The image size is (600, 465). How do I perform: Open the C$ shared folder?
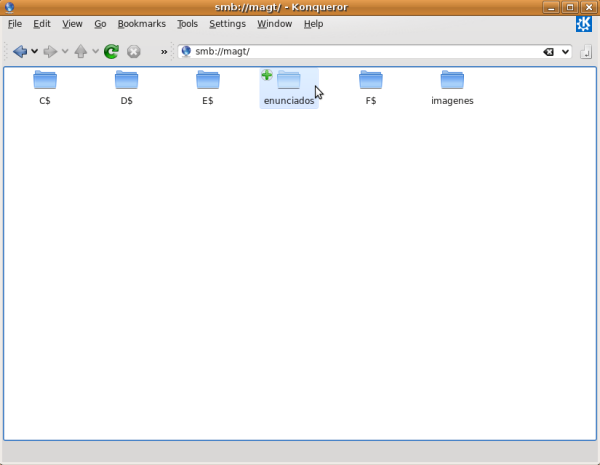[x=45, y=84]
